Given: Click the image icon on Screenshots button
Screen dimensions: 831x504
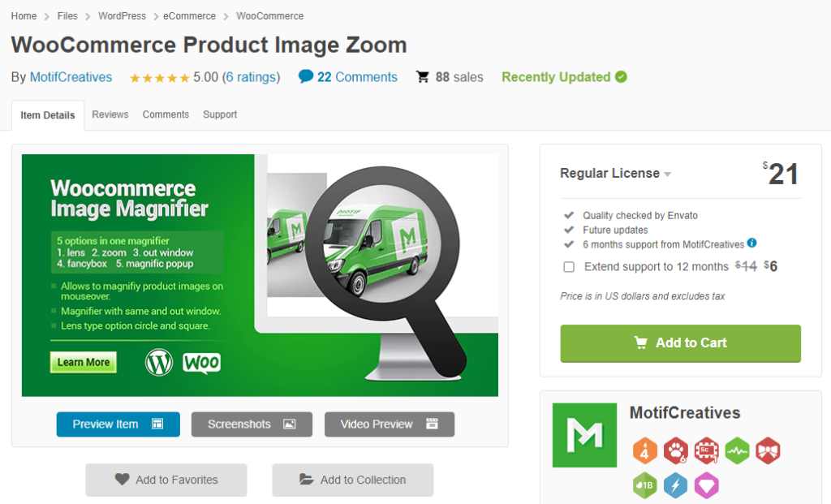Looking at the screenshot, I should pos(290,424).
